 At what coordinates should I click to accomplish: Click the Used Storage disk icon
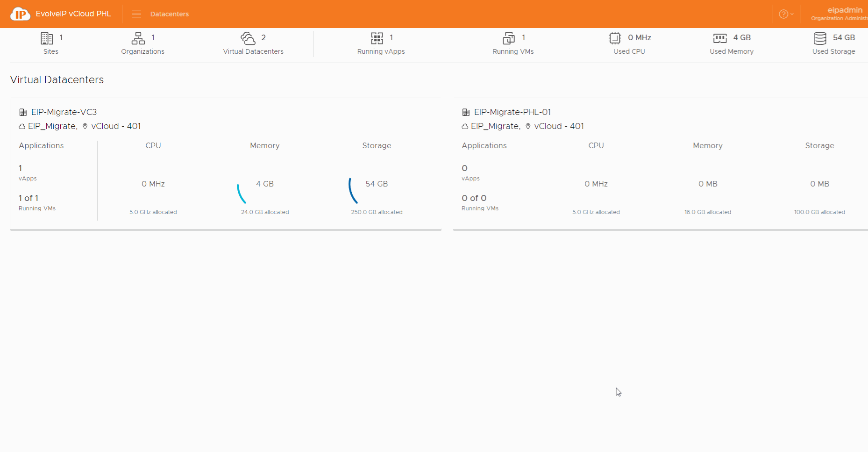pos(820,38)
